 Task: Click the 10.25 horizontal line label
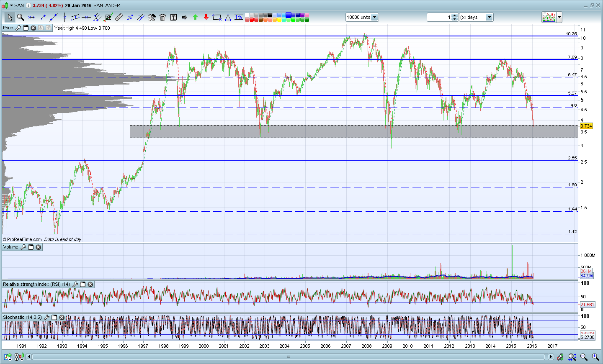point(571,34)
